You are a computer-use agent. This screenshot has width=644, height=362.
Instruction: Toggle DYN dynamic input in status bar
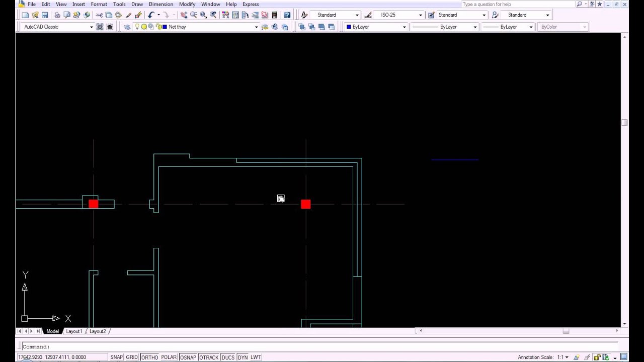point(243,357)
